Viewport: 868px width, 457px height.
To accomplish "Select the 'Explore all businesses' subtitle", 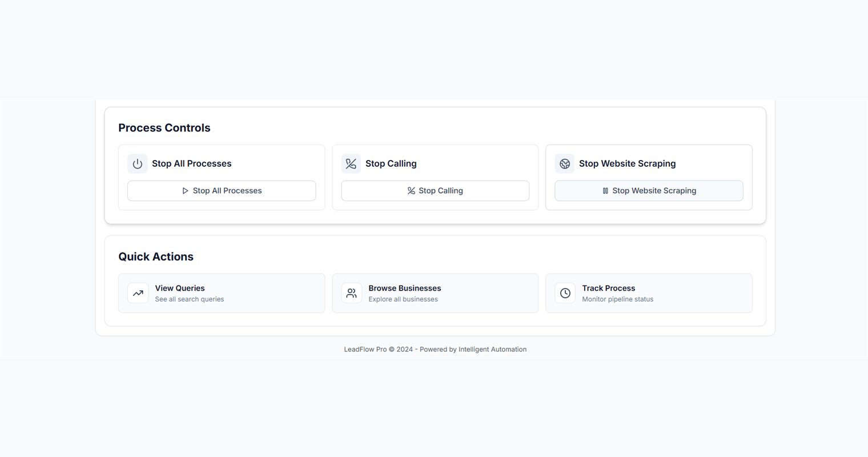I will (x=403, y=299).
